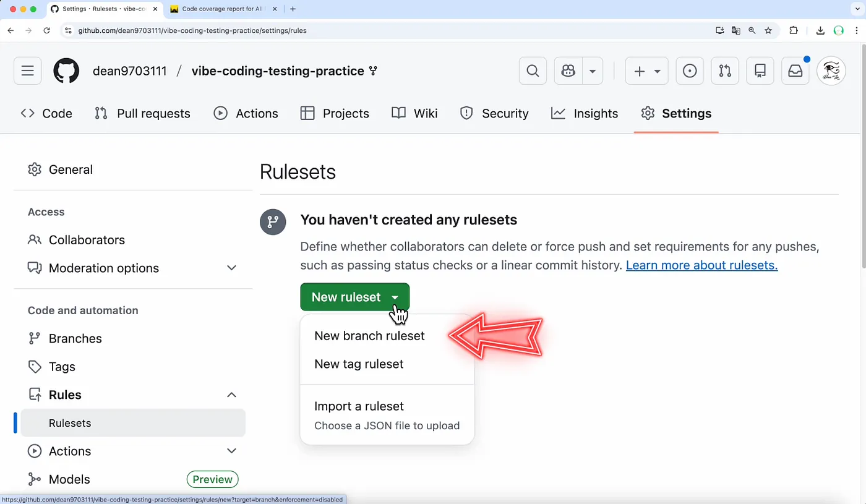Open Collaborators settings page
The width and height of the screenshot is (866, 504).
[77, 240]
